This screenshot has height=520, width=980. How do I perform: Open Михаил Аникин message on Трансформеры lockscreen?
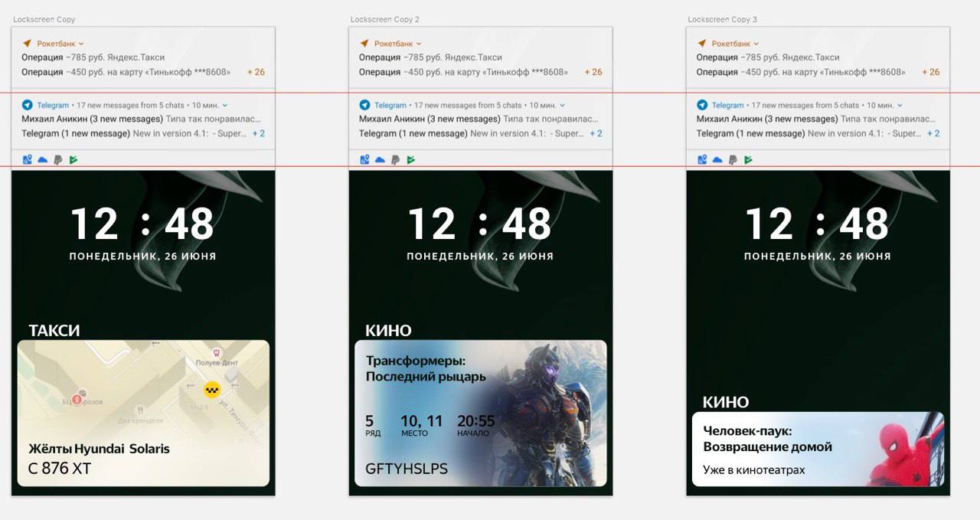[479, 119]
